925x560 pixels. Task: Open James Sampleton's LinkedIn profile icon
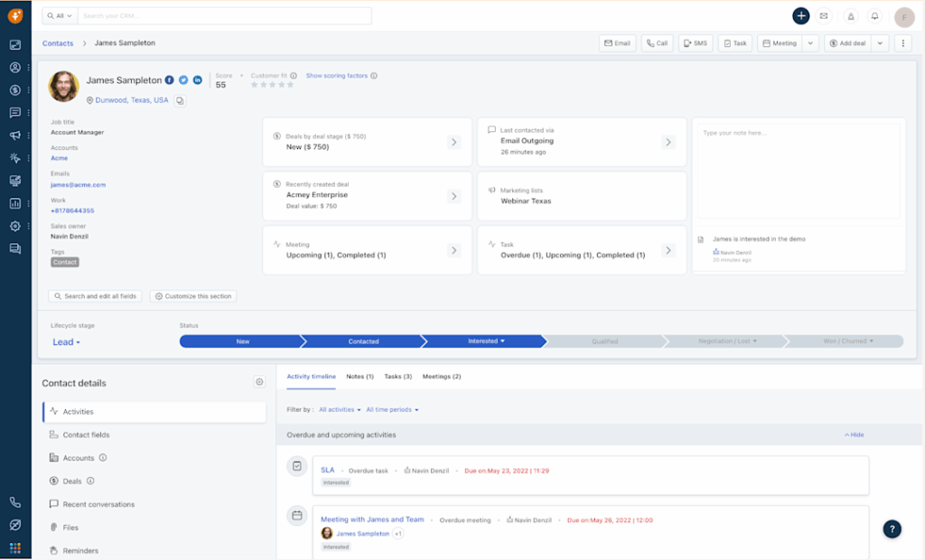click(198, 80)
